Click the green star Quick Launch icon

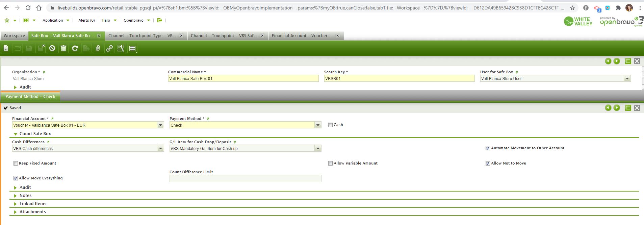pyautogui.click(x=7, y=20)
